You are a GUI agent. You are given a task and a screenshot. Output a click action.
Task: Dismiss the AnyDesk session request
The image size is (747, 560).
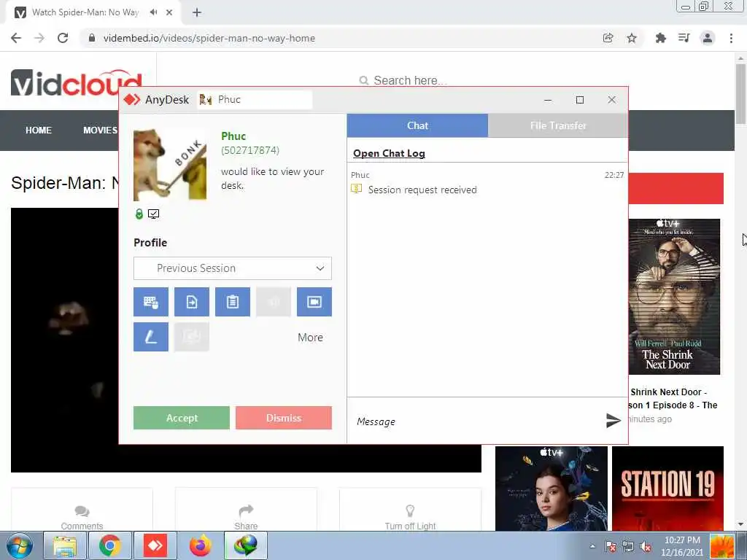284,418
